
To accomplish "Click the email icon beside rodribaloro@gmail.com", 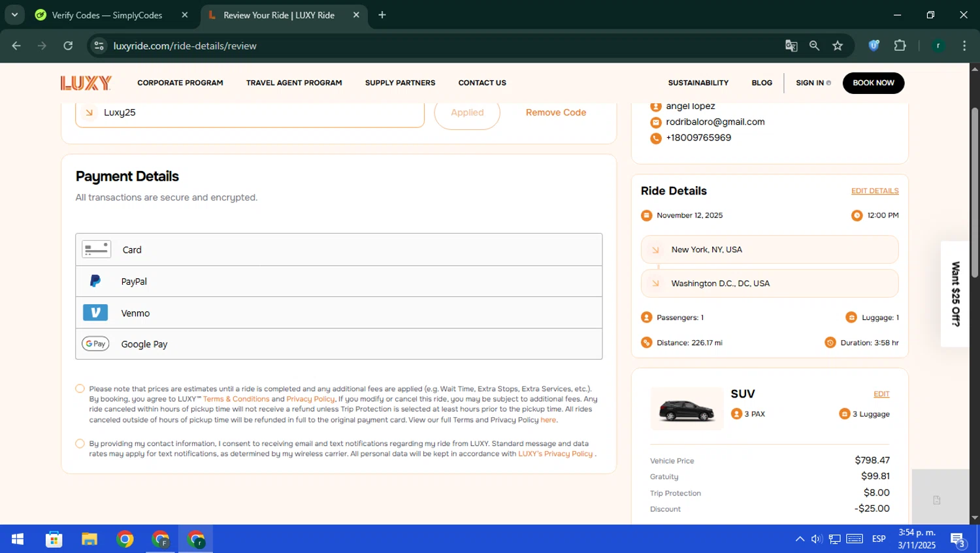I will 656,122.
